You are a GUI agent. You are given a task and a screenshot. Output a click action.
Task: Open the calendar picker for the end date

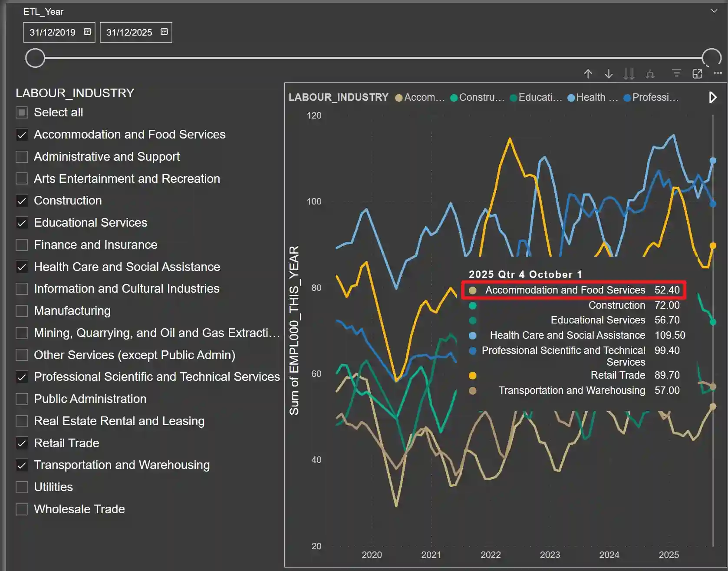point(164,32)
